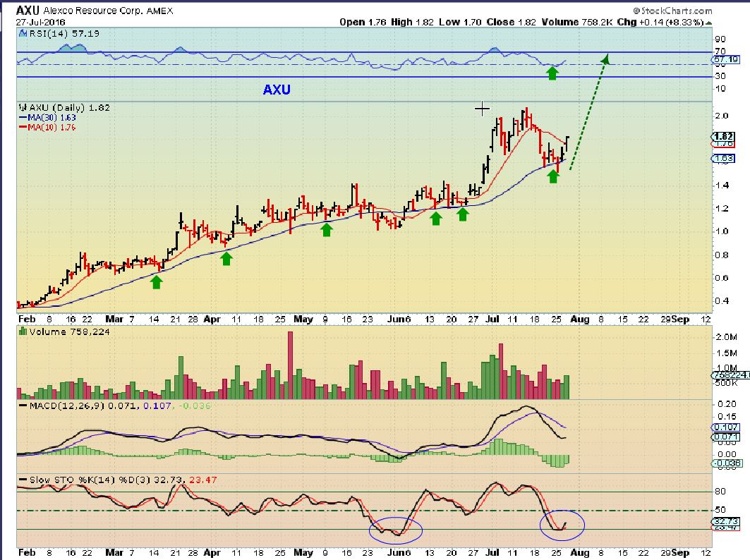Click the company name Alexco Resource Corp.
Screen dimensions: 750x560
click(93, 11)
